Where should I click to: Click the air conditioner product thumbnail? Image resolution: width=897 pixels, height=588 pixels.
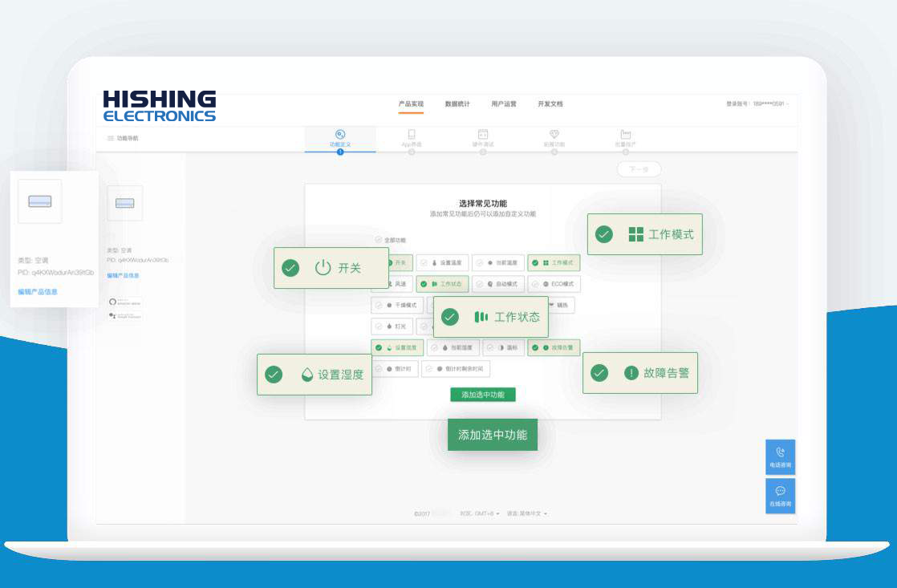coord(40,201)
